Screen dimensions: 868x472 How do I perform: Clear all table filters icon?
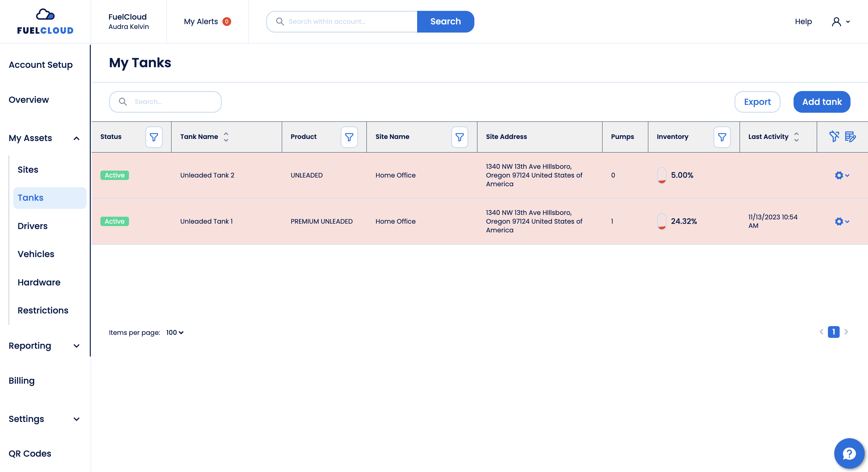(834, 137)
